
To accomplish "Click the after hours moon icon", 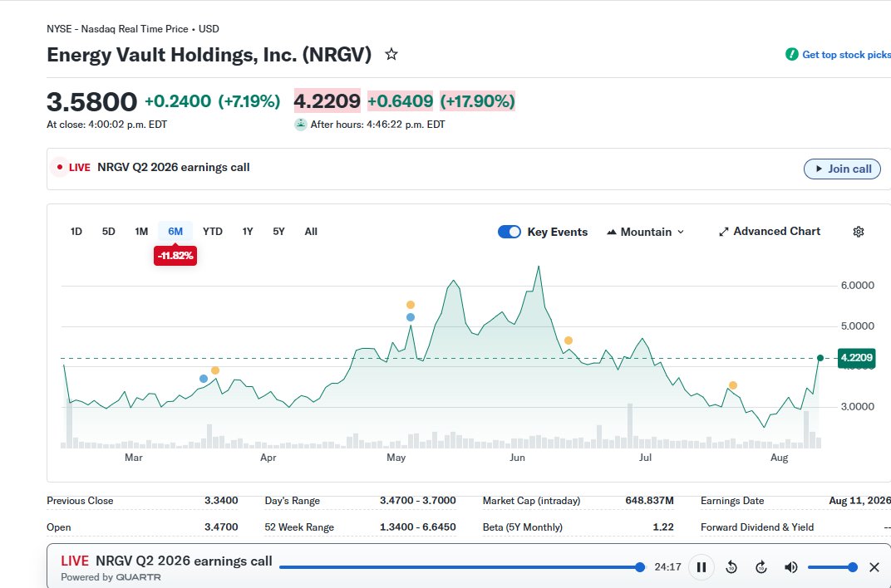I will [301, 125].
